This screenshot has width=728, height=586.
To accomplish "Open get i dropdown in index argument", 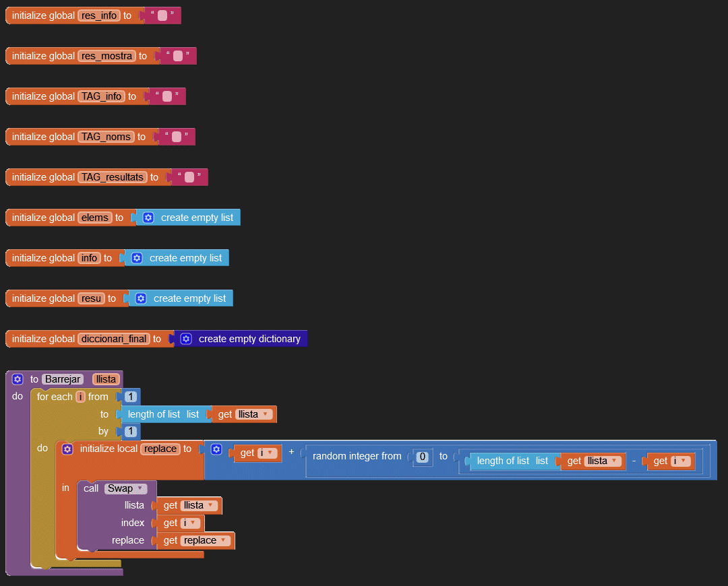I will click(x=193, y=523).
